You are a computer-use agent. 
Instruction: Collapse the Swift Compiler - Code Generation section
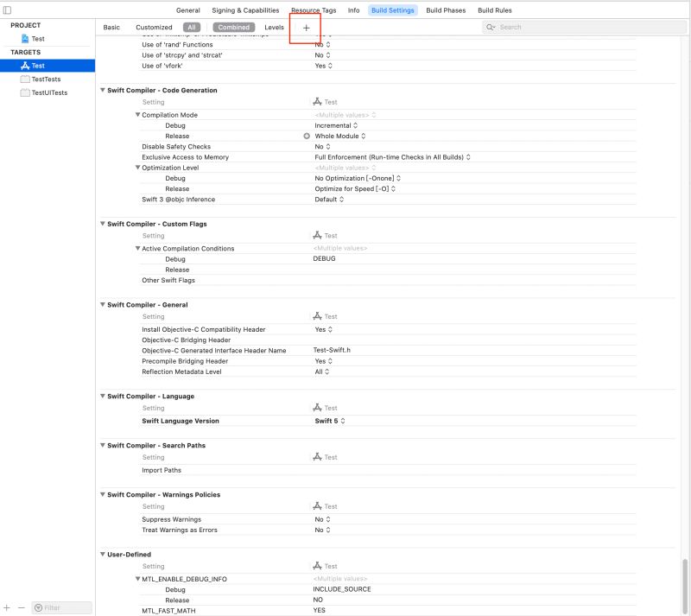coord(102,90)
